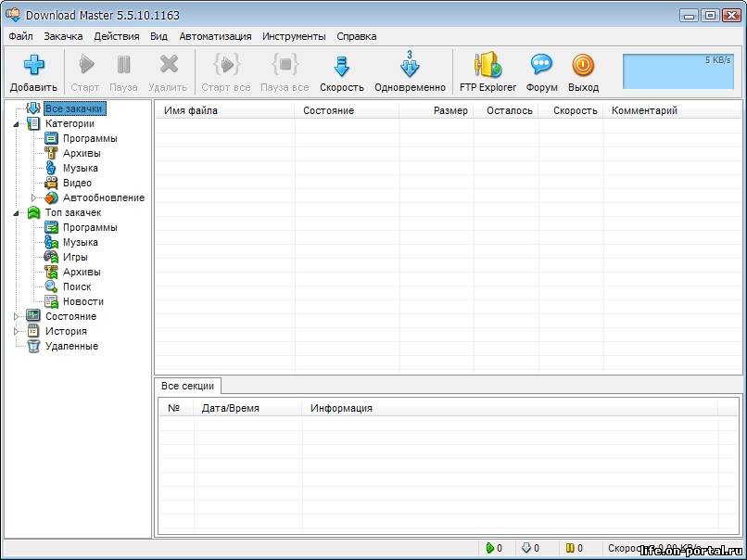Open the Удаленные trash node
The height and width of the screenshot is (560, 747).
click(x=71, y=346)
